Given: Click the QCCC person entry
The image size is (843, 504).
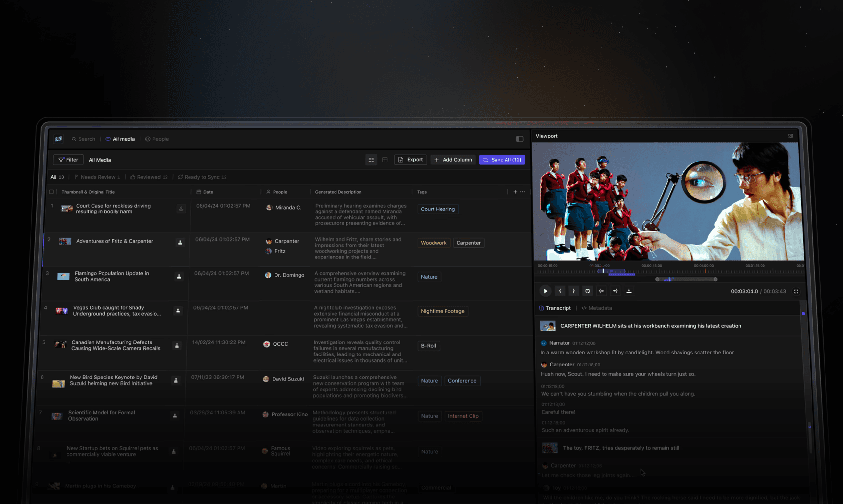Looking at the screenshot, I should click(x=276, y=344).
